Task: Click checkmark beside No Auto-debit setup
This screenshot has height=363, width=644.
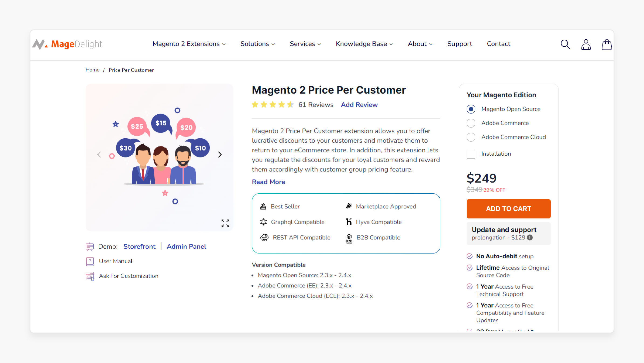Action: tap(470, 256)
